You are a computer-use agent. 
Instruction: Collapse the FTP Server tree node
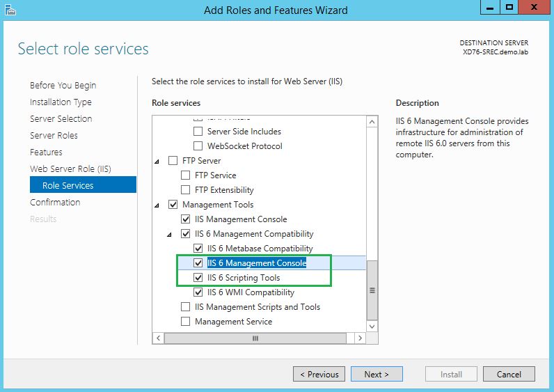(158, 161)
